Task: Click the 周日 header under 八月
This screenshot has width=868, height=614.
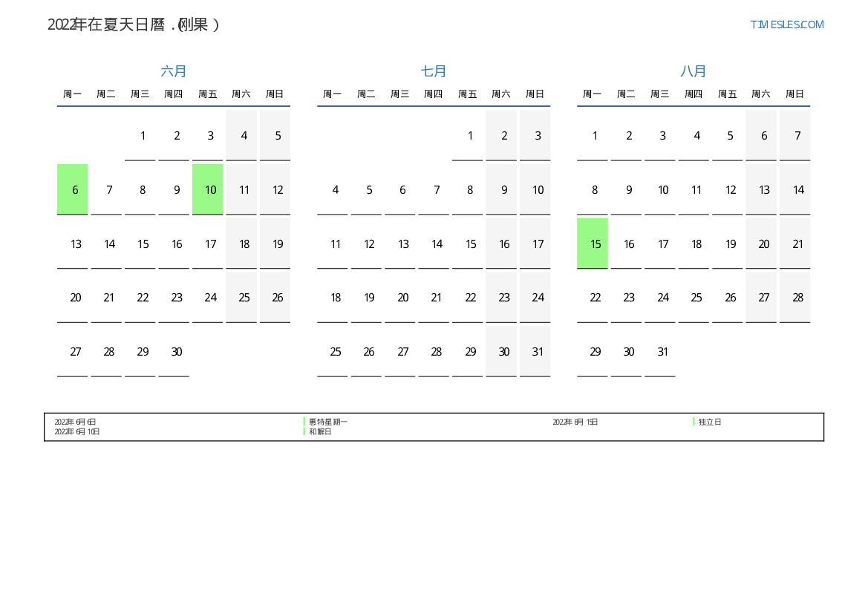Action: pyautogui.click(x=794, y=94)
